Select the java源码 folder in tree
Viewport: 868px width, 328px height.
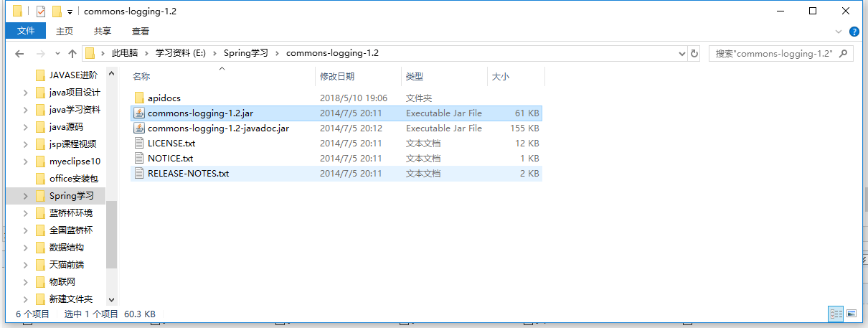[x=66, y=127]
